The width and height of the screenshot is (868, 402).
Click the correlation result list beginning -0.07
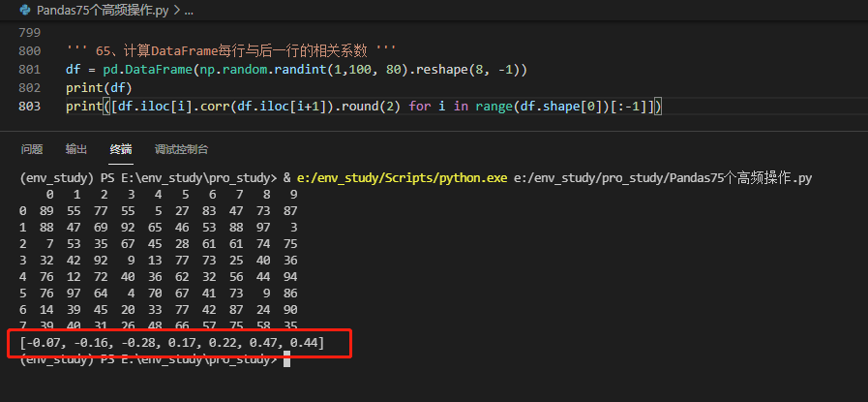click(x=172, y=343)
